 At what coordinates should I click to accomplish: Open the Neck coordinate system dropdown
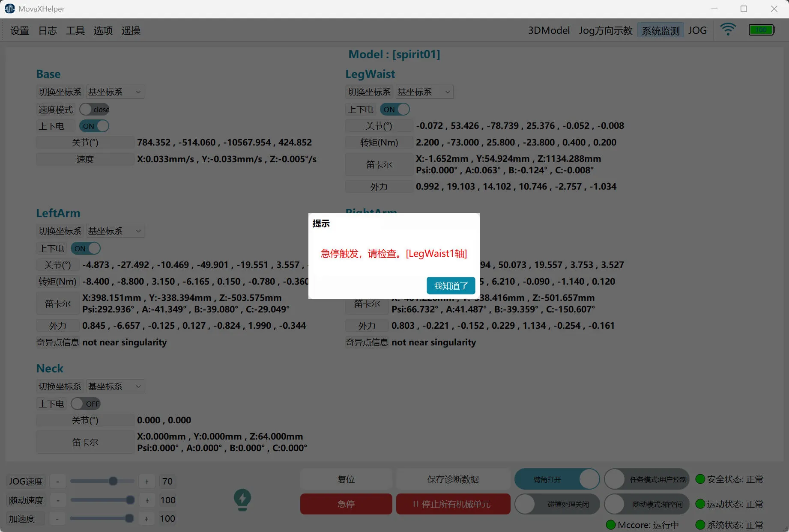pos(115,386)
